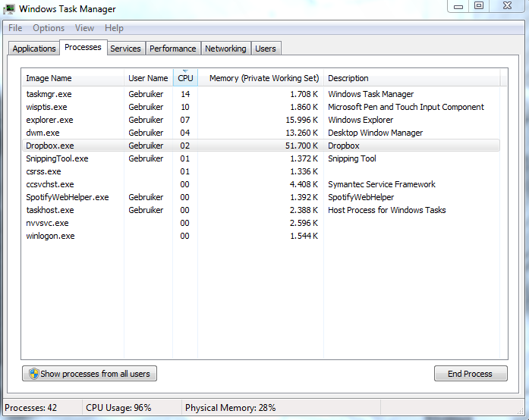Open the Performance tab
The width and height of the screenshot is (529, 420).
click(x=173, y=49)
